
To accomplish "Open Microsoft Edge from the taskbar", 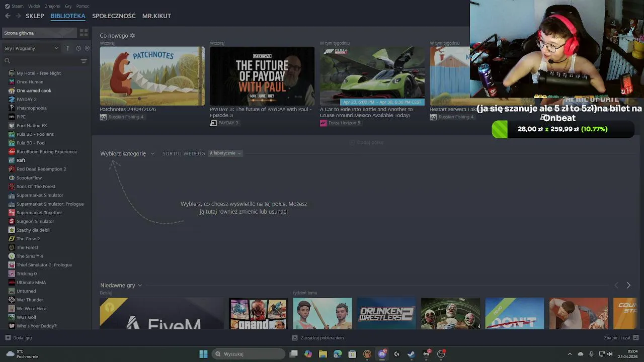I will pos(338,354).
